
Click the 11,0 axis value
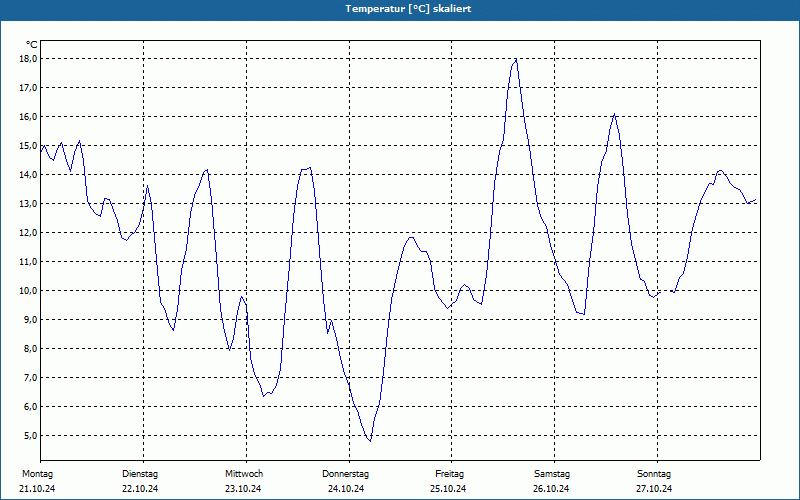pyautogui.click(x=28, y=262)
